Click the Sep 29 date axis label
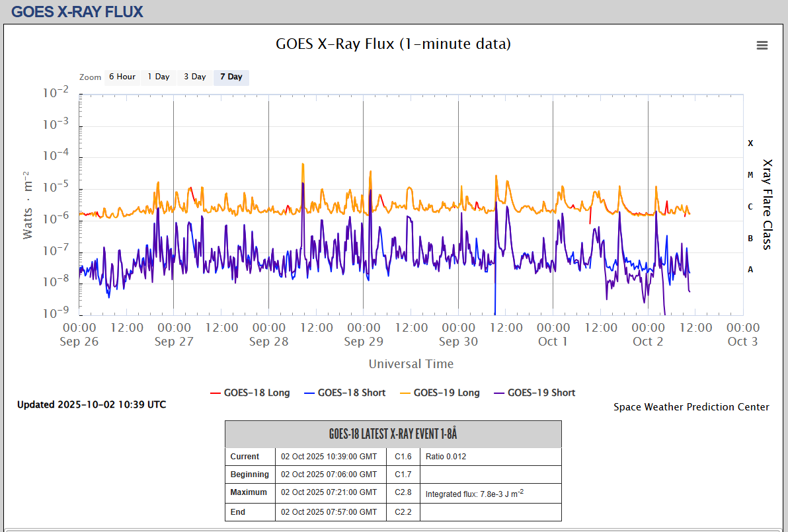Screen dimensions: 788x532 coord(363,342)
